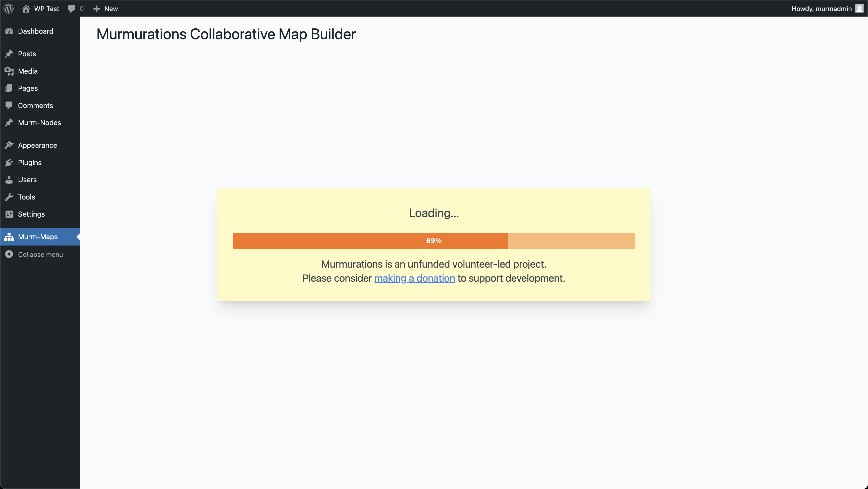Click Murmurations Collaborative Map Builder heading
This screenshot has height=489, width=868.
coord(226,34)
